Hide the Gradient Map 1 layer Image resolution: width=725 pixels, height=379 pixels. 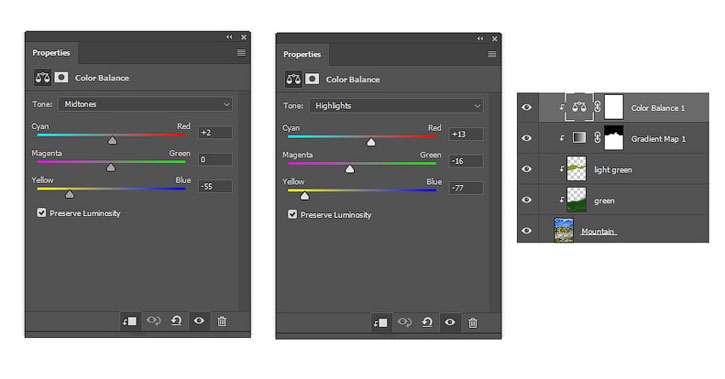[527, 138]
